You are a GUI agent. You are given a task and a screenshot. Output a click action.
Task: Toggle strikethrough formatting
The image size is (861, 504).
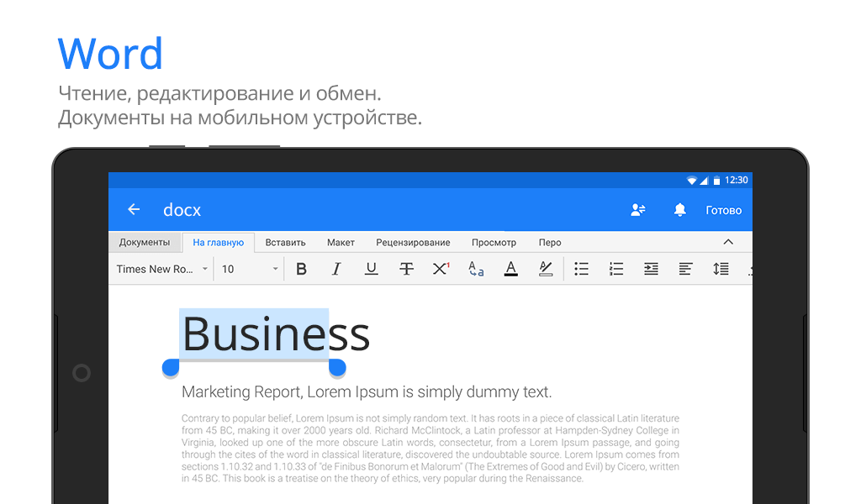[406, 269]
